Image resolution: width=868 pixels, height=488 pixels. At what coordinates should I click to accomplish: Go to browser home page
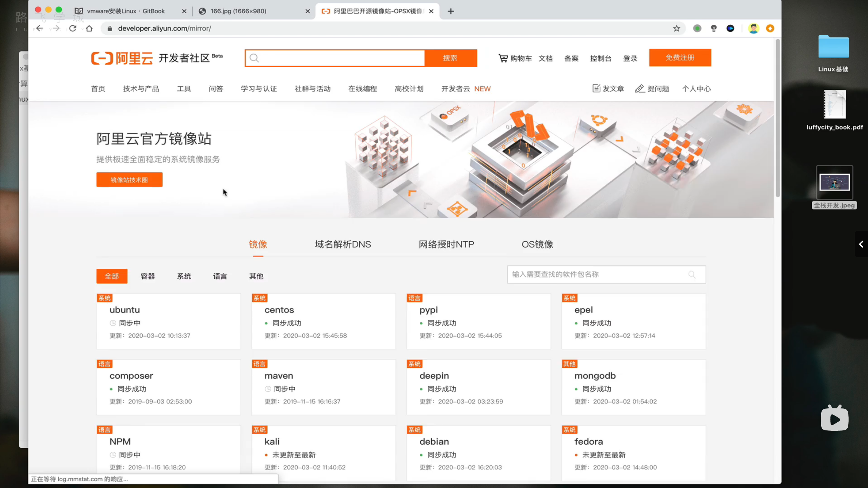(89, 28)
